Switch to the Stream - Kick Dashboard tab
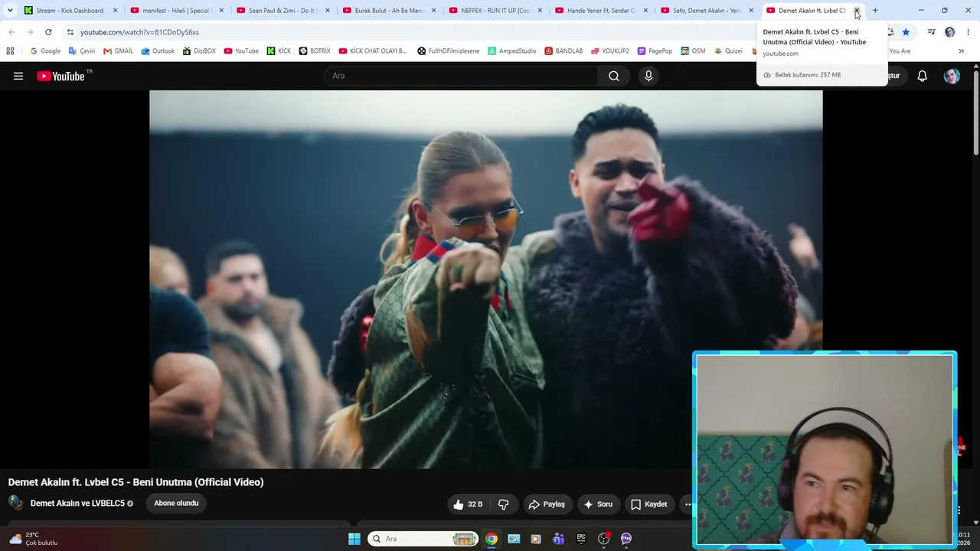The height and width of the screenshot is (551, 980). click(70, 11)
